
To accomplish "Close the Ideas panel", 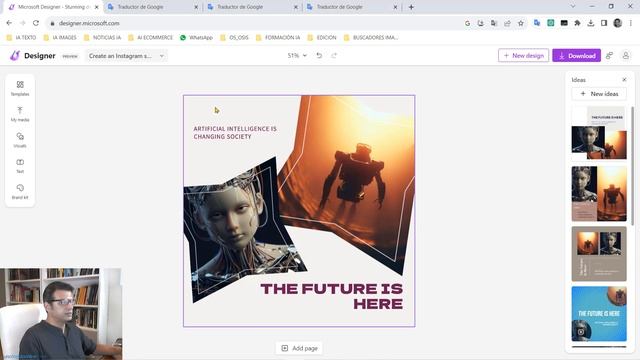I will tap(624, 80).
